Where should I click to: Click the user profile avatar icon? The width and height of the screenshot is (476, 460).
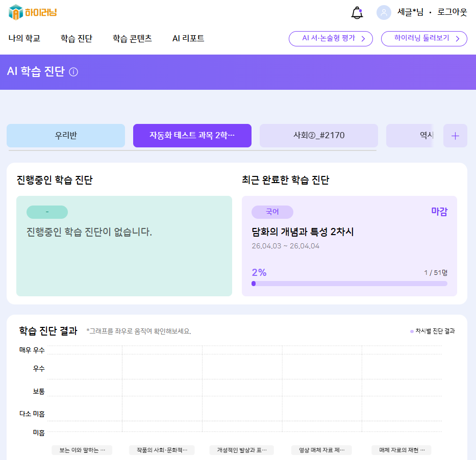[x=384, y=13]
